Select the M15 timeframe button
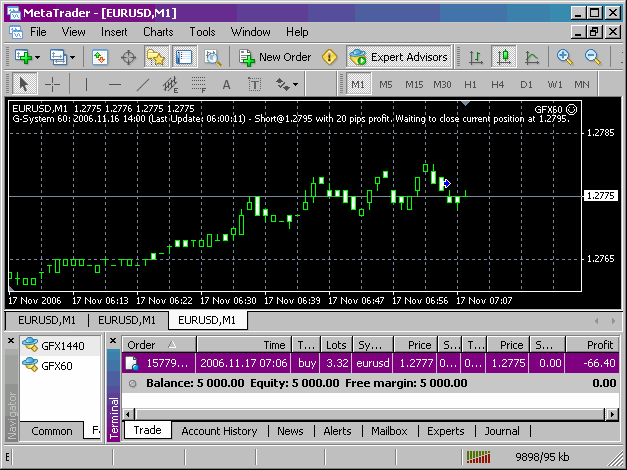 pyautogui.click(x=414, y=84)
